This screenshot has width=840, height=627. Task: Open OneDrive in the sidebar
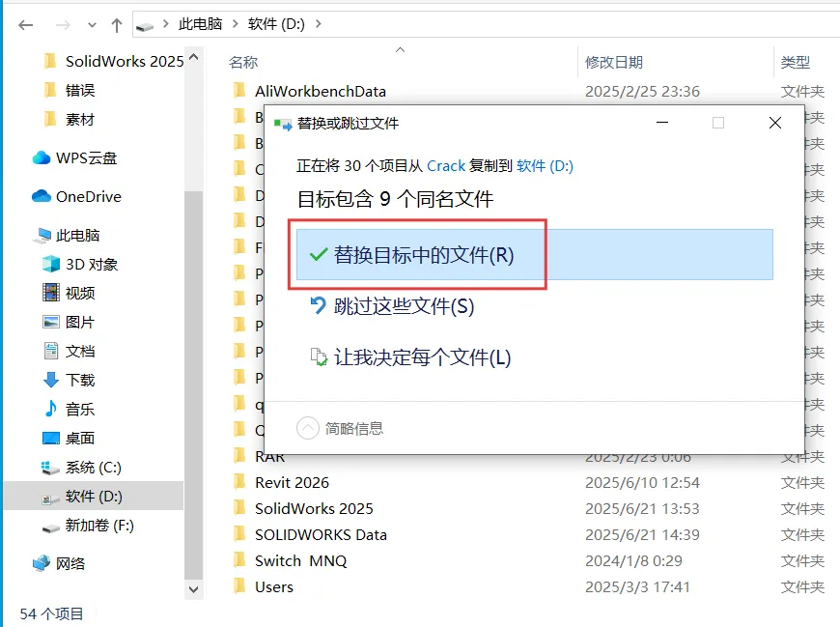click(x=76, y=197)
